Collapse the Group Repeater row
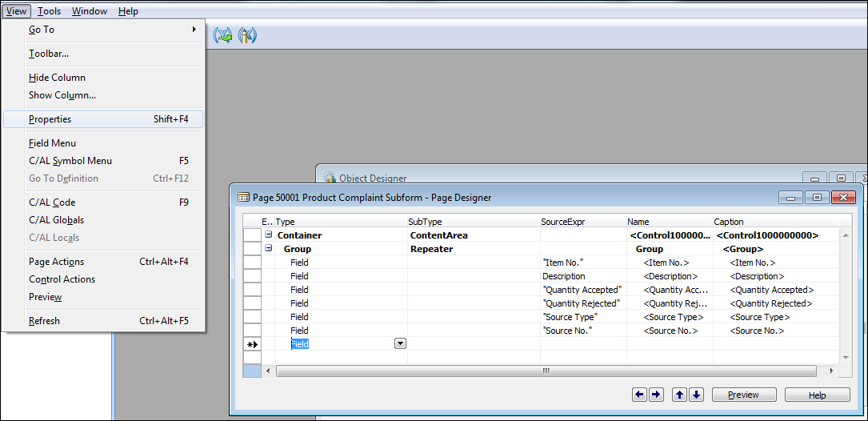Image resolution: width=868 pixels, height=421 pixels. 269,249
